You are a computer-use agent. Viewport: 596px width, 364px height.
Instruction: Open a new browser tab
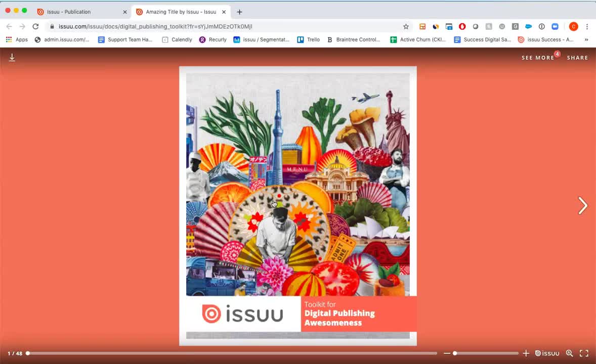pos(239,12)
